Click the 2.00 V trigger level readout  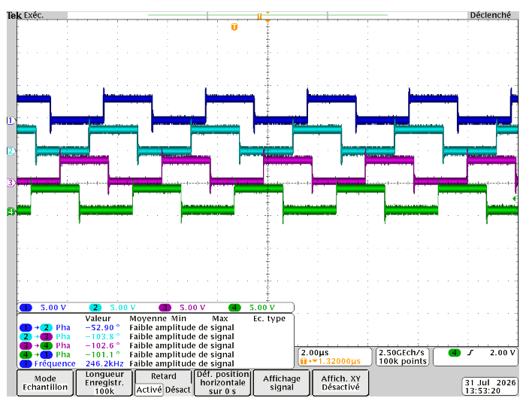[x=502, y=353]
